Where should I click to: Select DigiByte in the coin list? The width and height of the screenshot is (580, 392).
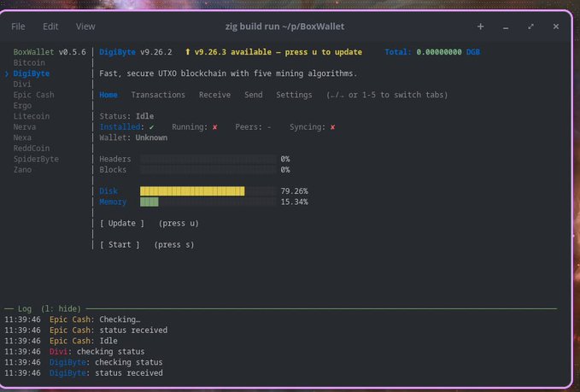coord(32,73)
